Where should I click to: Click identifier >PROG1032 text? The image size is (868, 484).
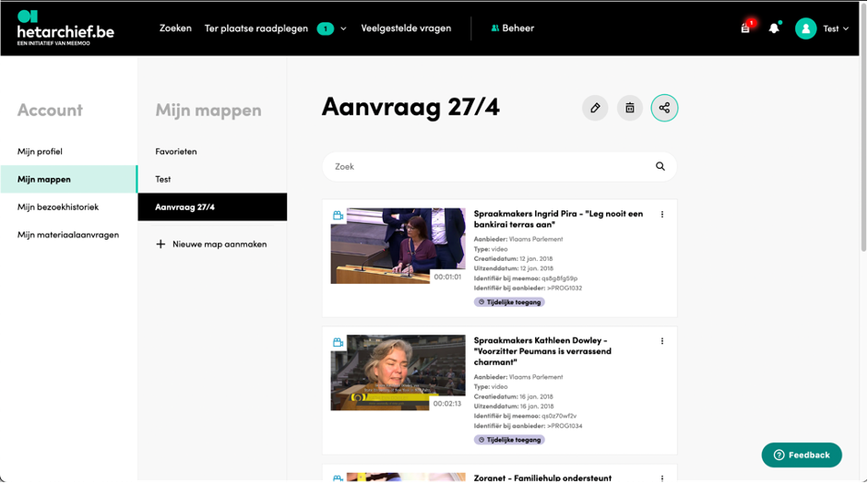[565, 289]
